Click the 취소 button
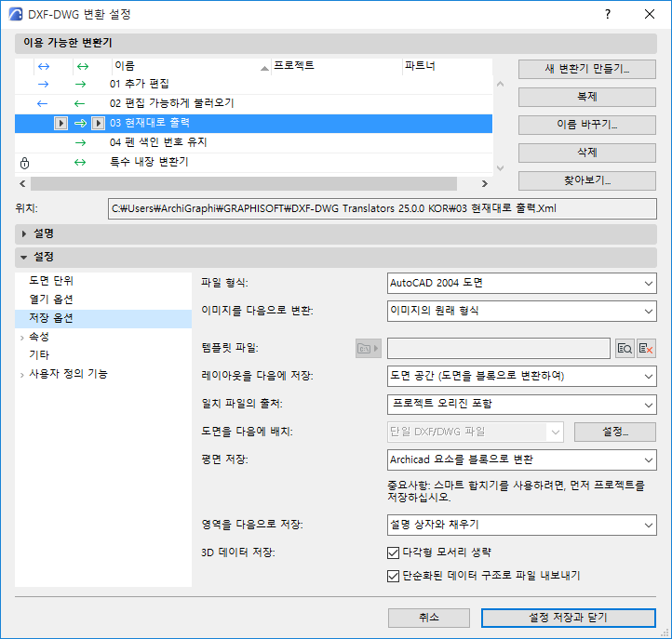Screen dimensions: 672x639 click(x=428, y=618)
